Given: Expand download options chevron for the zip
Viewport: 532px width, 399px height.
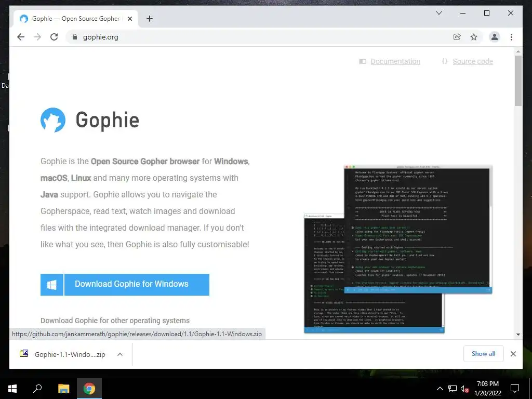Looking at the screenshot, I should coord(120,354).
